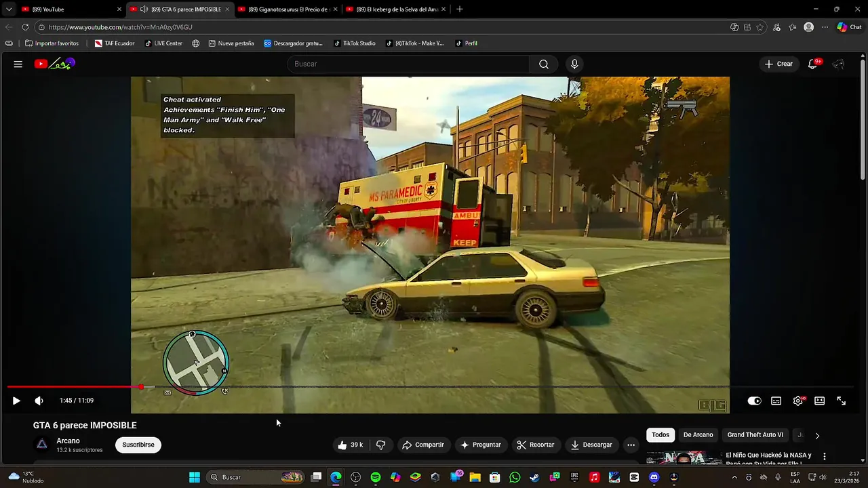Mute the video with speaker icon

[39, 401]
